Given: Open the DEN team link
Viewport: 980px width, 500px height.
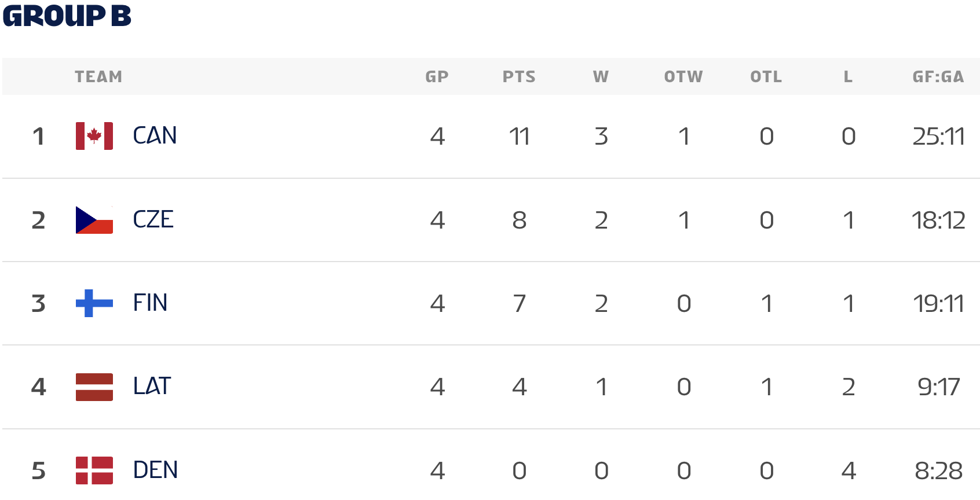Looking at the screenshot, I should [155, 470].
